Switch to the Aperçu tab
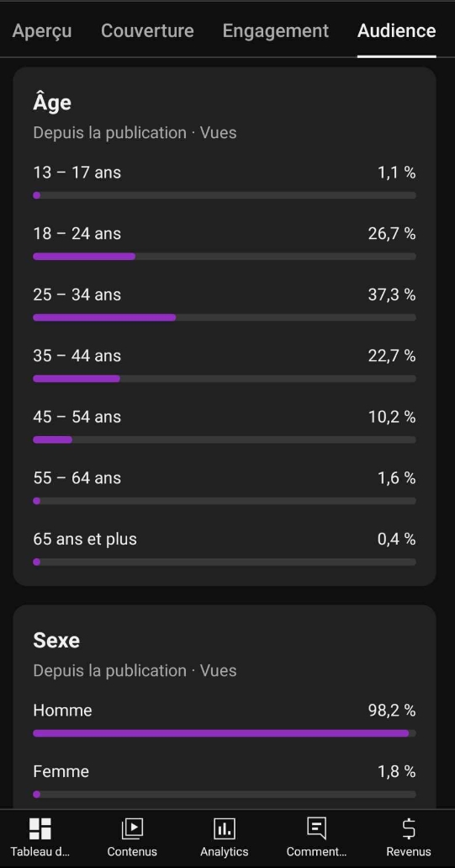The width and height of the screenshot is (455, 868). click(x=42, y=30)
